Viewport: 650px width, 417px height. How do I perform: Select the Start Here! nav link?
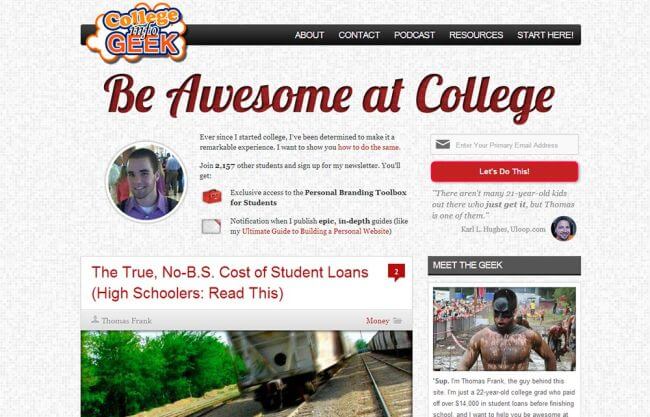pos(545,35)
